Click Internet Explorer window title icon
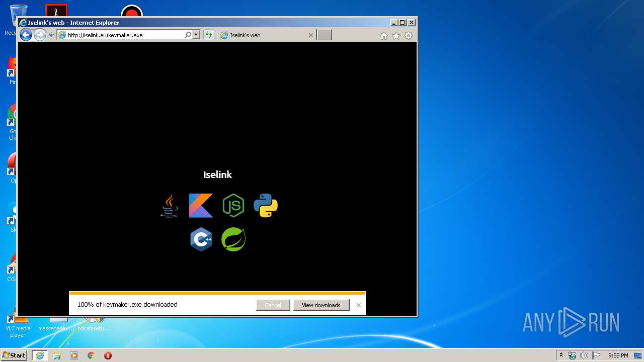 point(23,23)
